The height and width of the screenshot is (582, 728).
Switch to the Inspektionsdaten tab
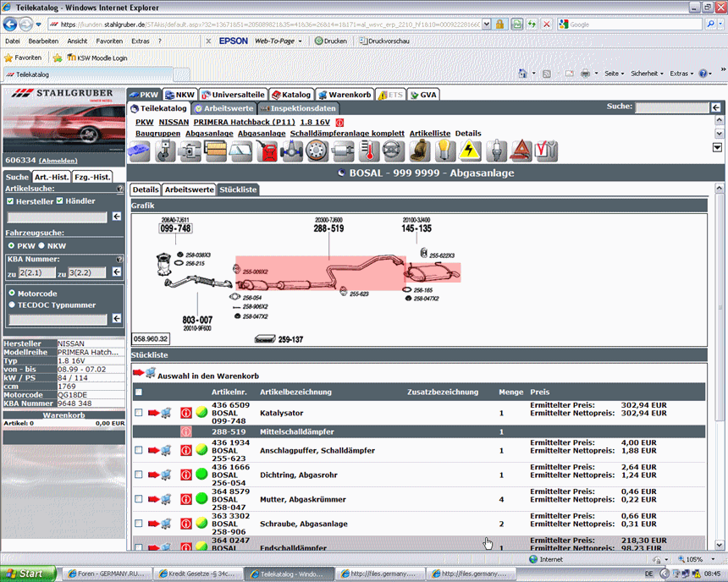click(x=299, y=108)
